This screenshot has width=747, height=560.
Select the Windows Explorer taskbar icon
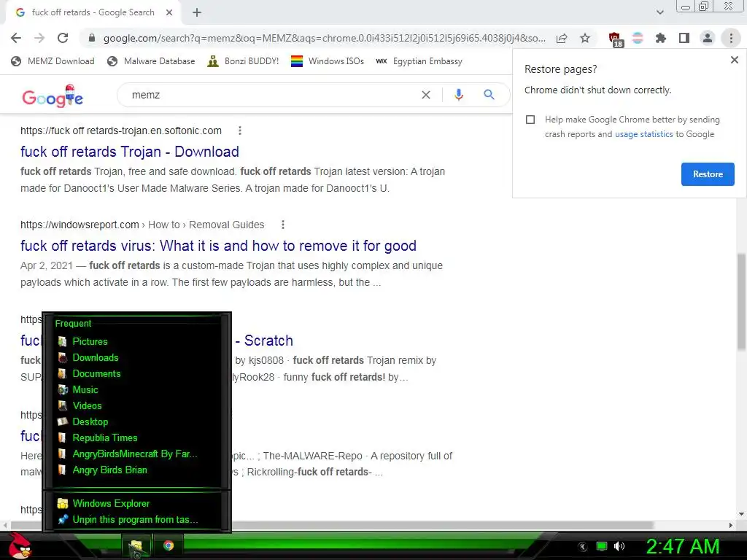click(136, 546)
